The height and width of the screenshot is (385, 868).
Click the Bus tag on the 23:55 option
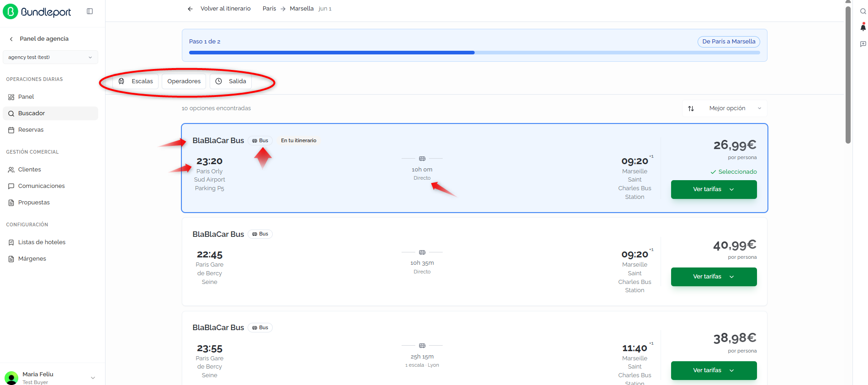(x=260, y=328)
